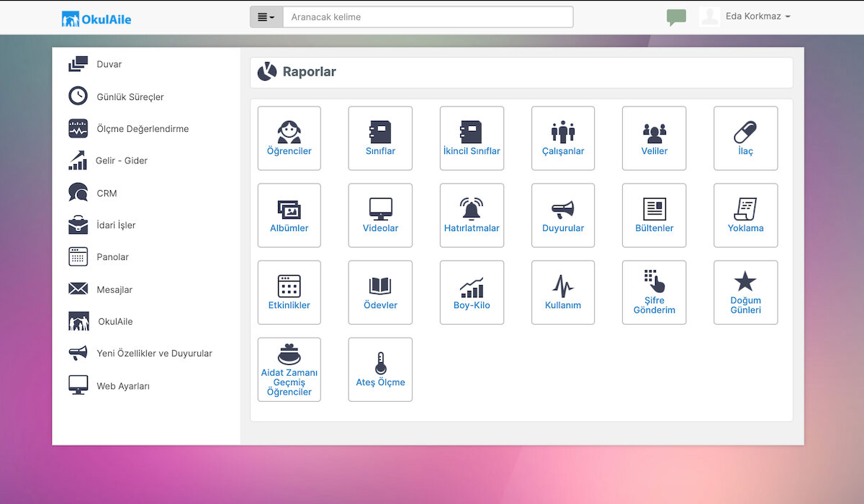The image size is (864, 504).
Task: Open the Eda Korkmaz user menu
Action: [x=757, y=17]
